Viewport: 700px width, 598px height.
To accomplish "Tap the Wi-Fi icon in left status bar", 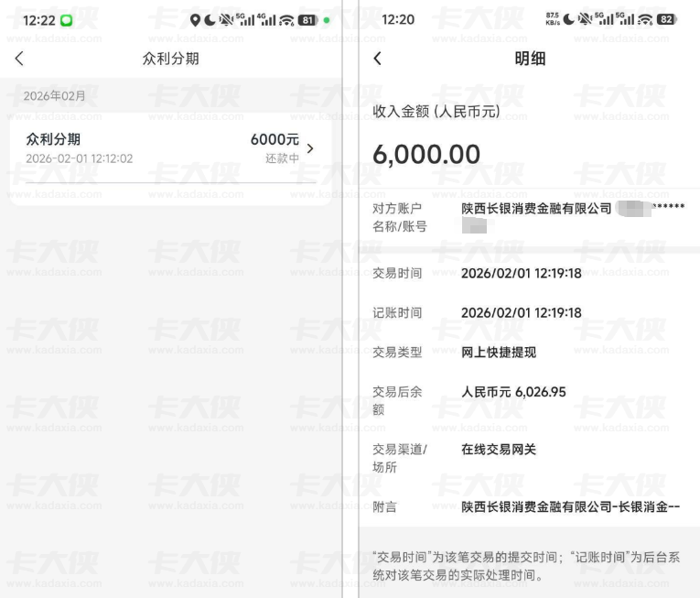I will click(x=286, y=20).
